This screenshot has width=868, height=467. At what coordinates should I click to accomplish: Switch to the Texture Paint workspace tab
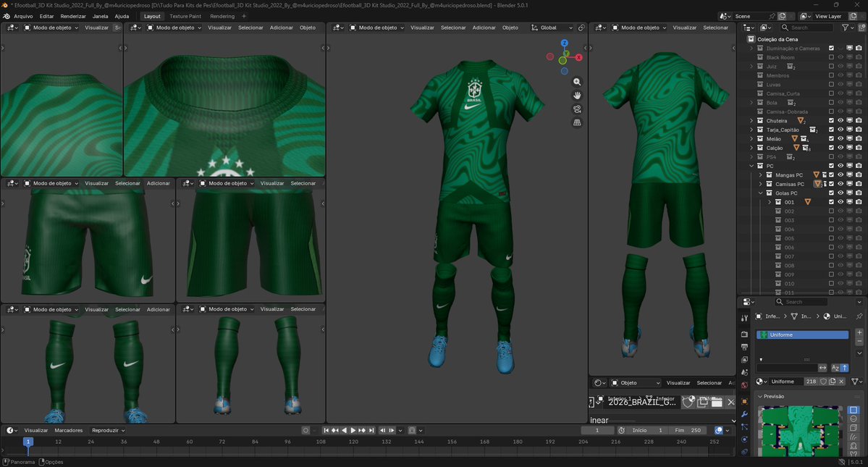(185, 17)
